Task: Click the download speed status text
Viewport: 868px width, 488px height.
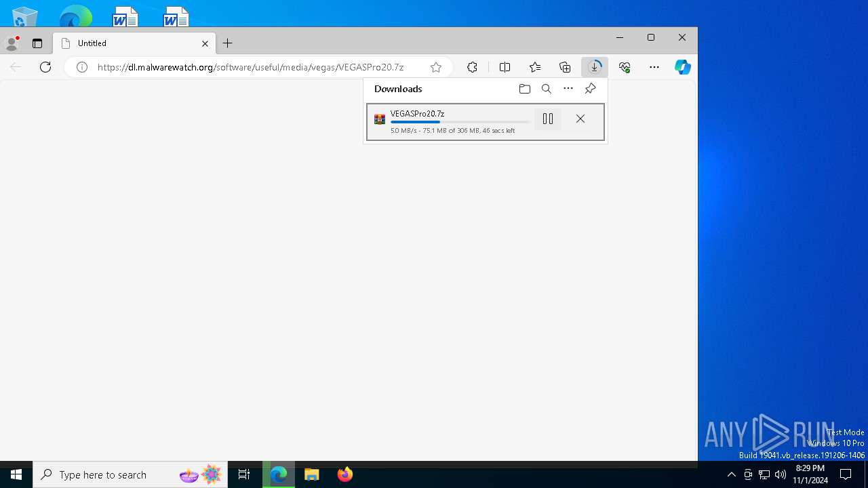Action: click(x=452, y=130)
